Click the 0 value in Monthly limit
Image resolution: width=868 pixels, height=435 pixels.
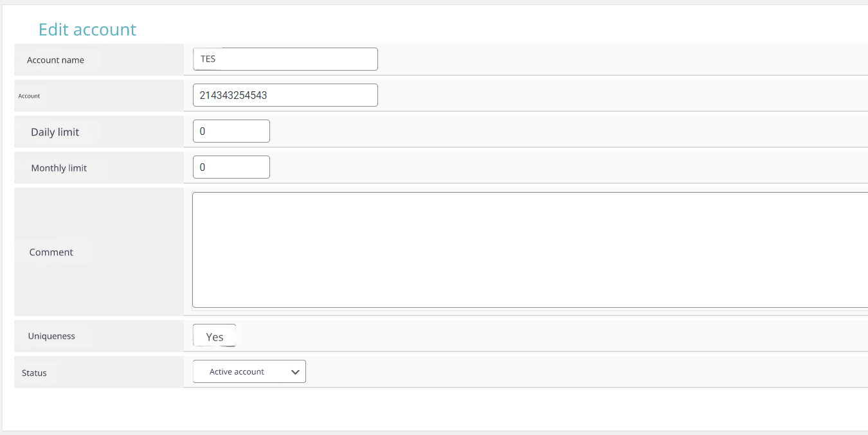[203, 167]
